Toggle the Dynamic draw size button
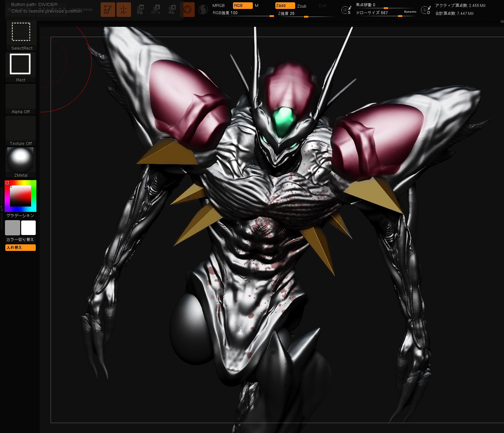The height and width of the screenshot is (433, 504). 410,12
